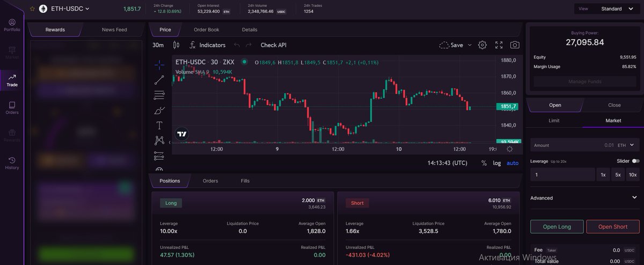Click the Long position badge

pos(171,203)
